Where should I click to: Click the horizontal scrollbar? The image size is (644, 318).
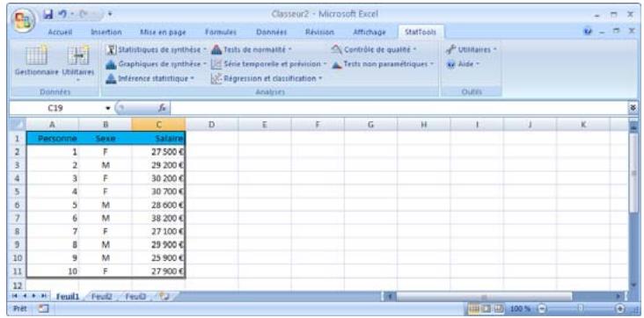coord(484,296)
